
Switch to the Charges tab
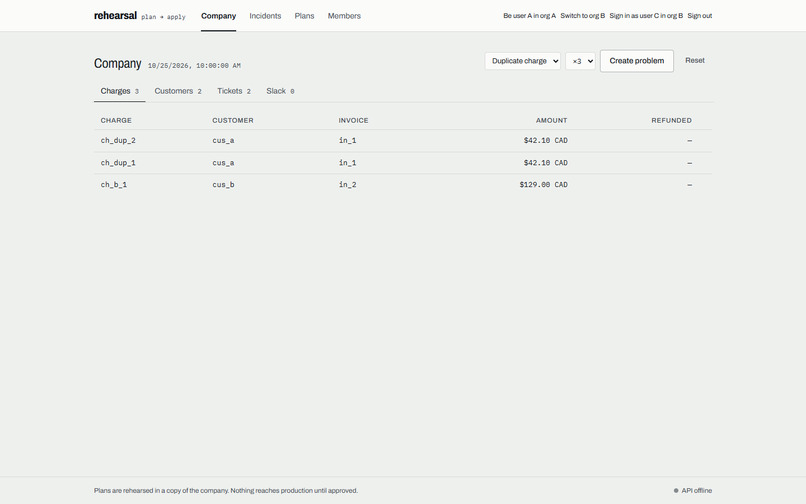(120, 91)
